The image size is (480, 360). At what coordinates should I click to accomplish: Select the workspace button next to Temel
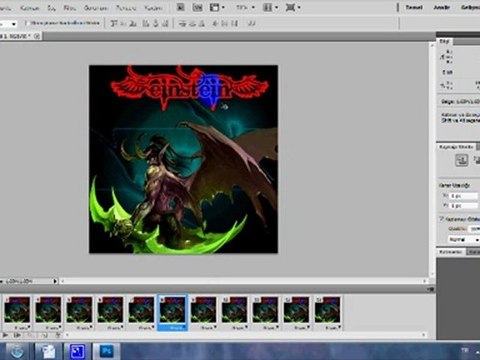click(x=442, y=7)
